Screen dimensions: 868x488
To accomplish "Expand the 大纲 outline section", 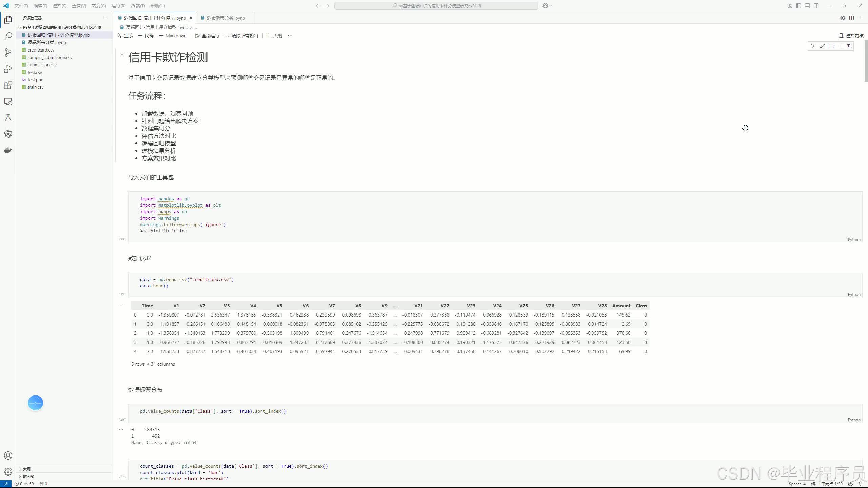I will coord(26,469).
